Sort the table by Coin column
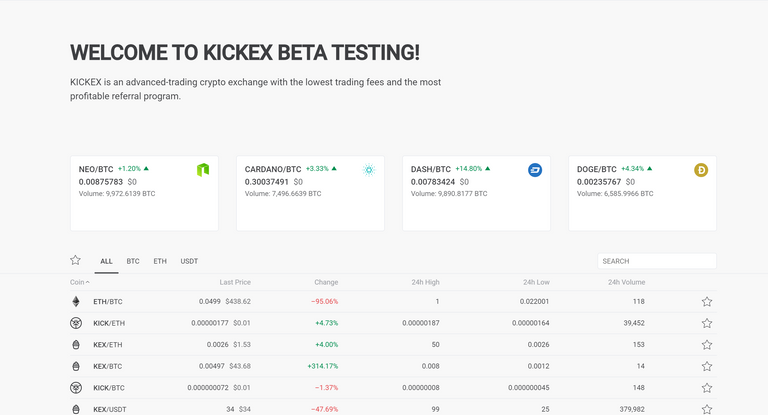Image resolution: width=768 pixels, height=415 pixels. pos(79,282)
